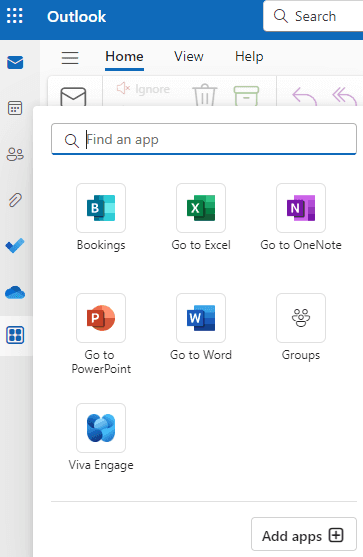Open OneDrive cloud icon in sidebar
Screen dimensions: 363x557
pyautogui.click(x=15, y=292)
